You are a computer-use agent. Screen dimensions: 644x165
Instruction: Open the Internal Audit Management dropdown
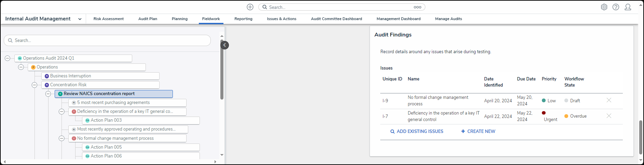pyautogui.click(x=80, y=19)
